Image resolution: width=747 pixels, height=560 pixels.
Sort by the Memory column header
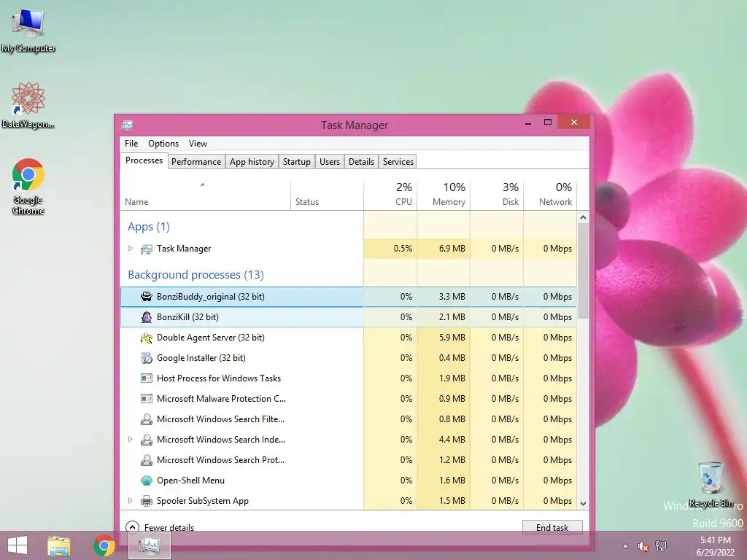[x=444, y=195]
